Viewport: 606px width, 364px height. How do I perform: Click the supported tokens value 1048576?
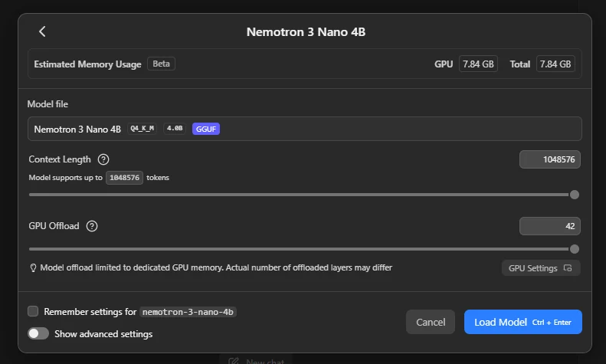tap(124, 178)
